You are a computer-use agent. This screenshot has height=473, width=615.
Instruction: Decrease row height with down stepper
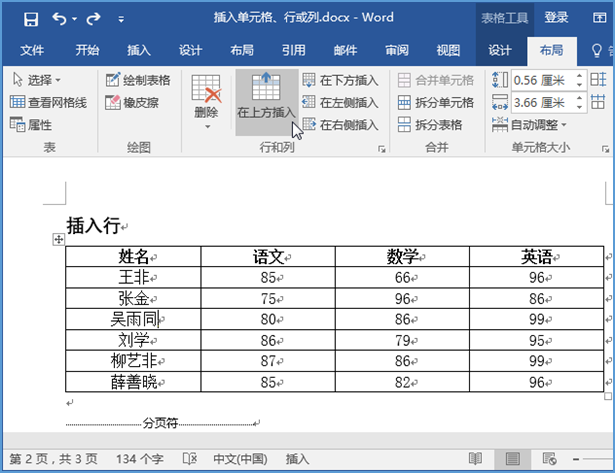coord(579,84)
